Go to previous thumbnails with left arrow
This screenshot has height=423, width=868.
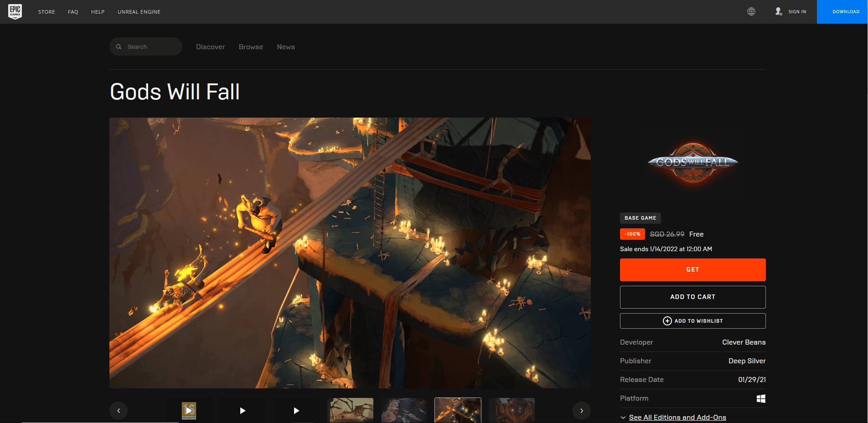pyautogui.click(x=119, y=411)
